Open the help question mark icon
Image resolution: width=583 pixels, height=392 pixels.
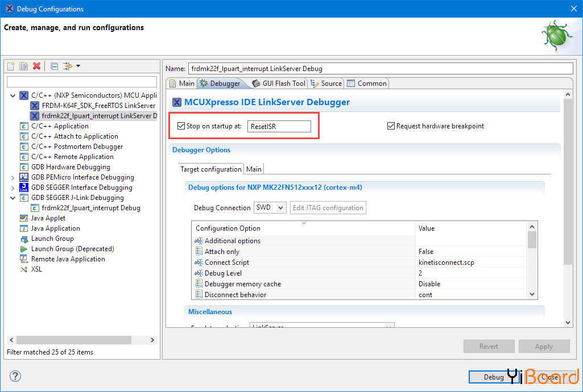pyautogui.click(x=15, y=376)
